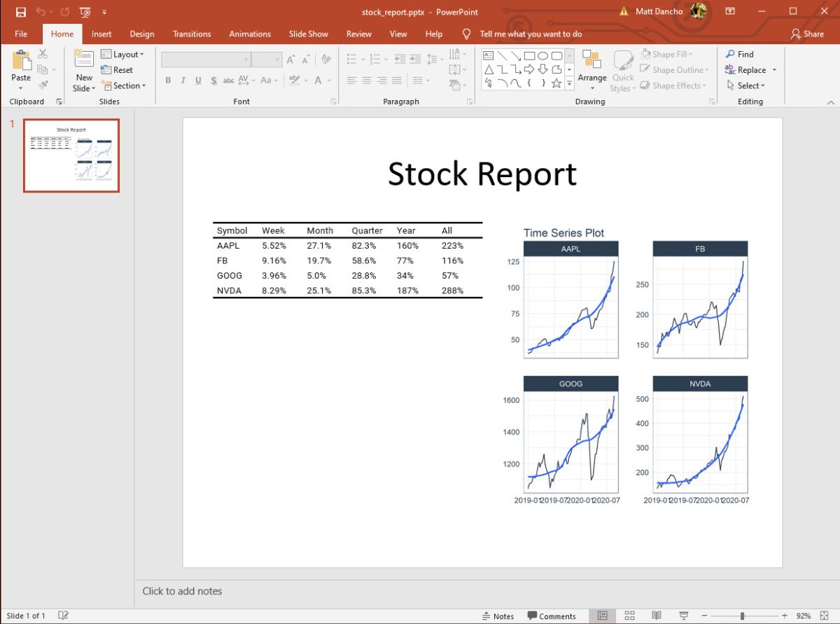840x624 pixels.
Task: Toggle Strikethrough formatting
Action: 228,81
